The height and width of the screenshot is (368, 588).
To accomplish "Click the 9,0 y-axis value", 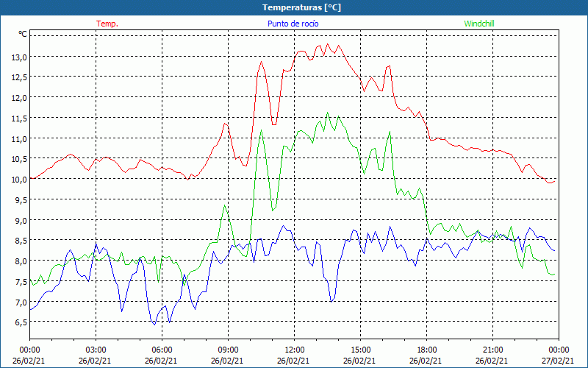I will click(x=21, y=220).
